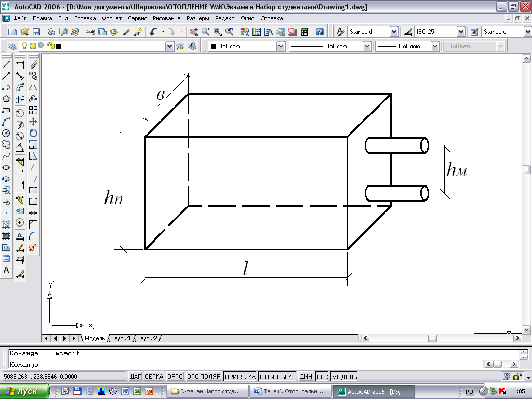Image resolution: width=532 pixels, height=399 pixels.
Task: Open the undo history dropdown arrow
Action: pos(163,32)
